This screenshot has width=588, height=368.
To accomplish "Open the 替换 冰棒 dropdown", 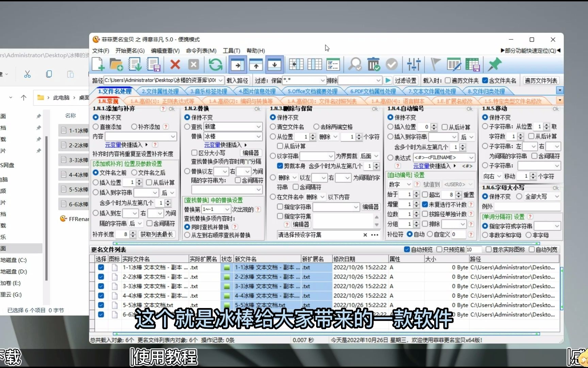I will [259, 136].
